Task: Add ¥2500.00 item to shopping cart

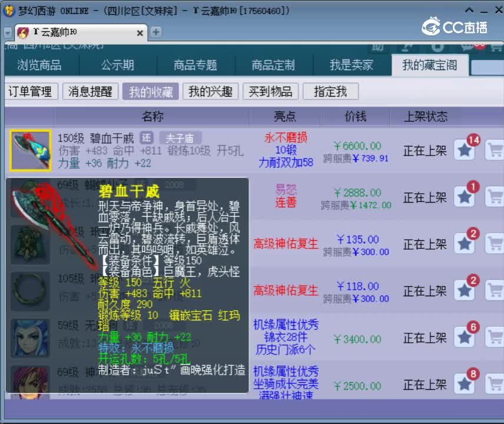Action: pos(495,384)
